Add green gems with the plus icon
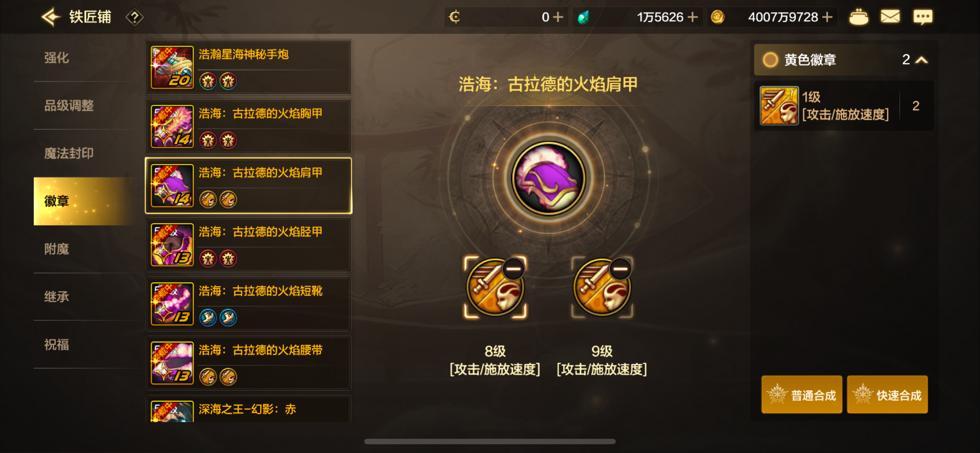Screen dimensions: 980x453 coord(693,17)
